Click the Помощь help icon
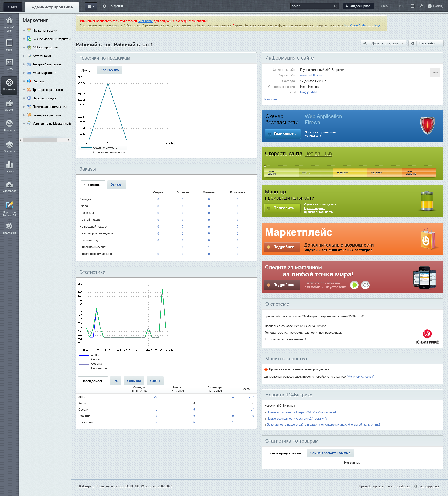Image resolution: width=448 pixels, height=496 pixels. click(x=436, y=6)
